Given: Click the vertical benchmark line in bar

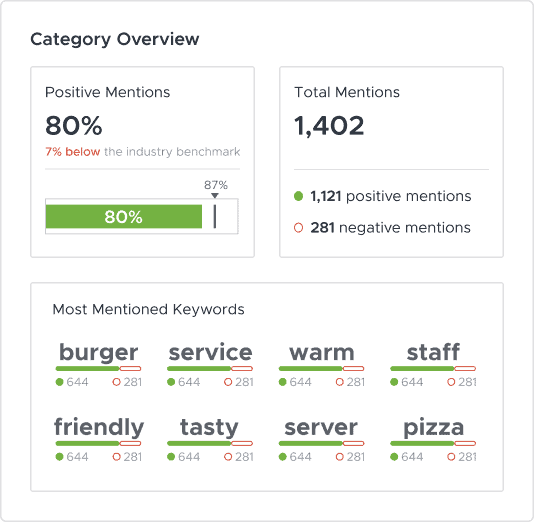Looking at the screenshot, I should point(215,216).
